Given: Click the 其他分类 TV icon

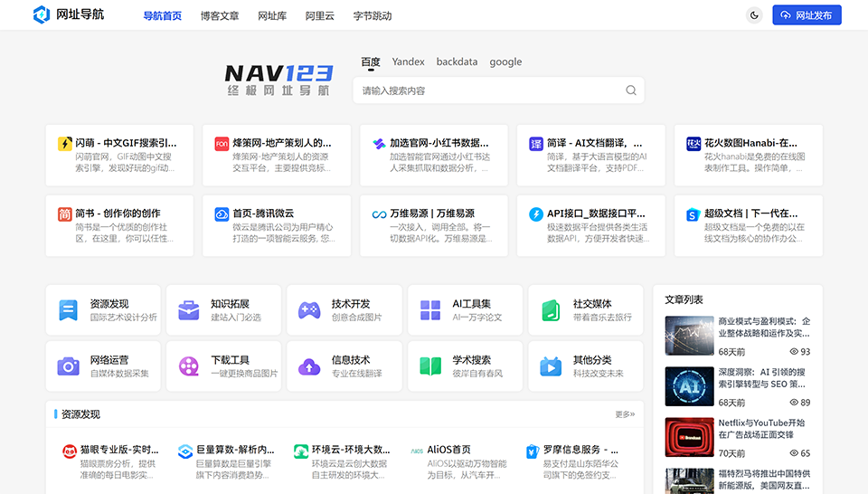Looking at the screenshot, I should 551,366.
